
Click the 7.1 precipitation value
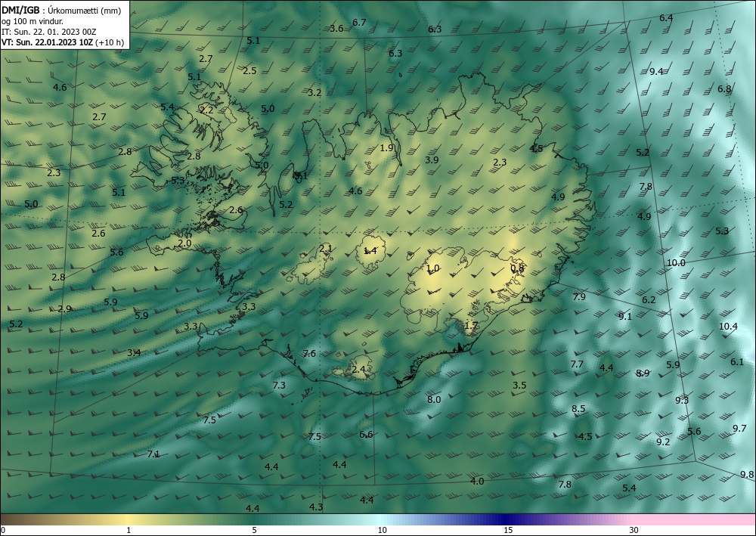tap(153, 454)
